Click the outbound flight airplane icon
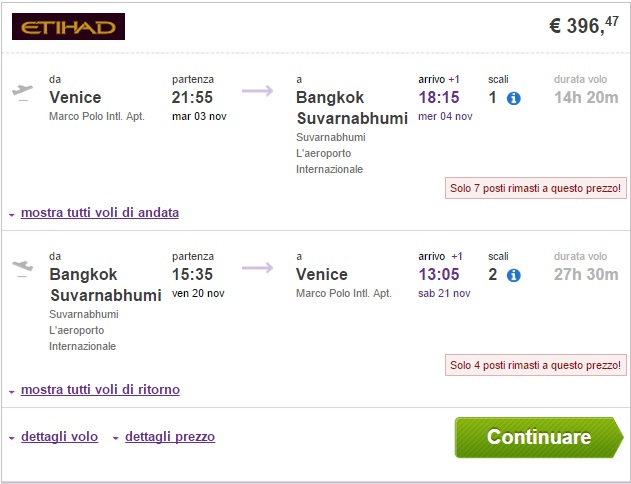The image size is (631, 484). click(21, 93)
